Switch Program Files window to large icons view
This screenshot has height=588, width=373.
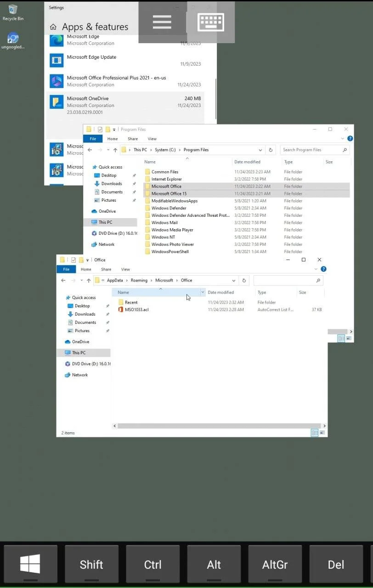[349, 339]
